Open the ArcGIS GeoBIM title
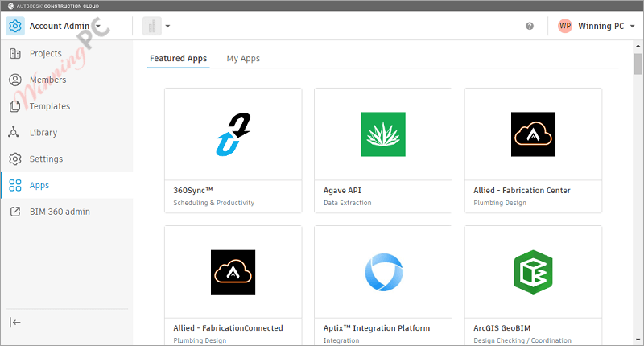 pyautogui.click(x=502, y=328)
